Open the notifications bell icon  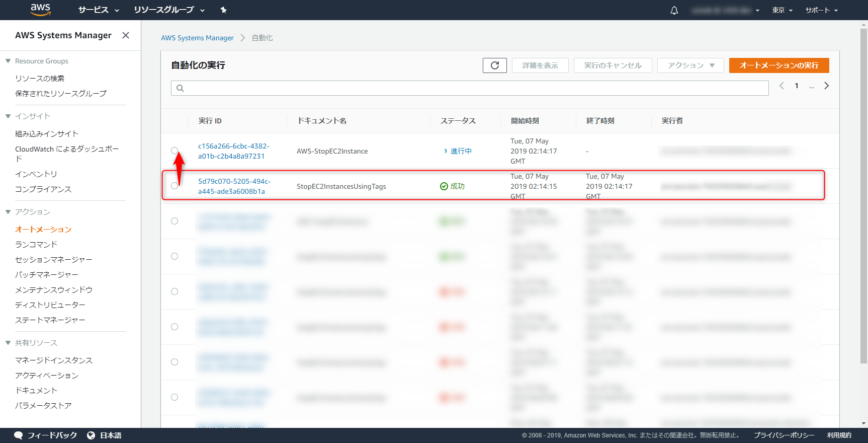click(x=674, y=10)
